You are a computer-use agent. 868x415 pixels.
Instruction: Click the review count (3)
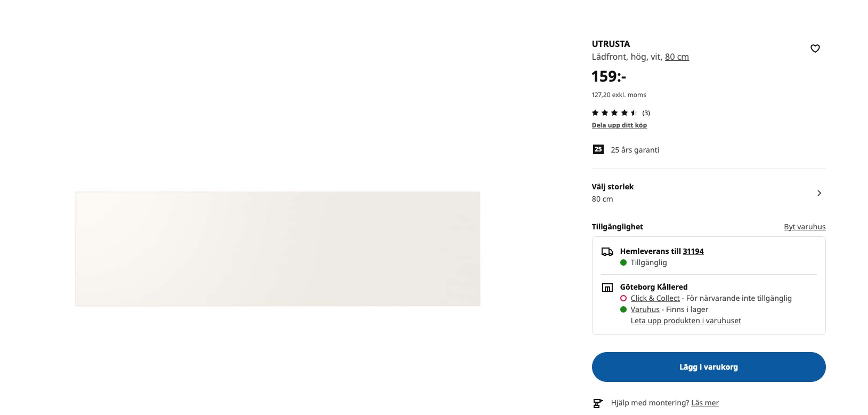[x=646, y=113]
